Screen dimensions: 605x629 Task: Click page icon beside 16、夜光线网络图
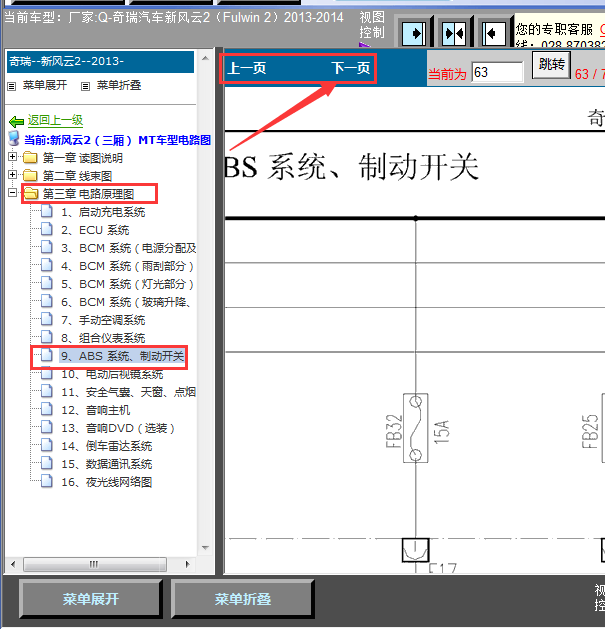point(47,481)
